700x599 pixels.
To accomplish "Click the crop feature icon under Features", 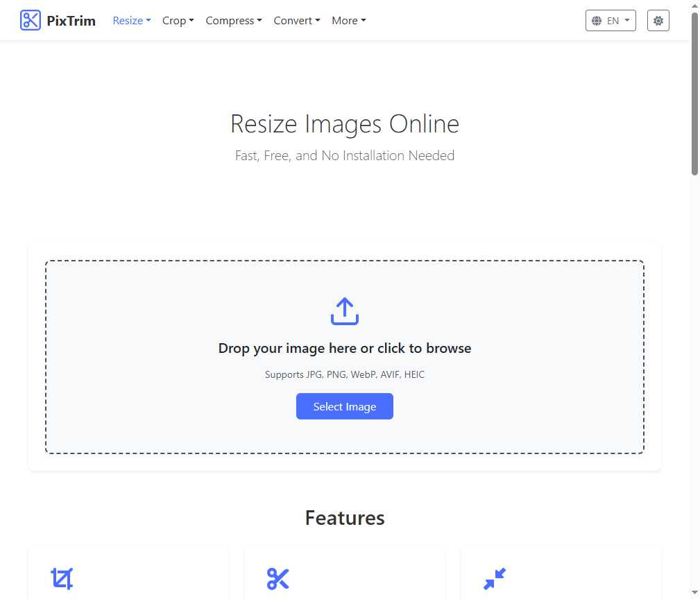I will point(62,578).
